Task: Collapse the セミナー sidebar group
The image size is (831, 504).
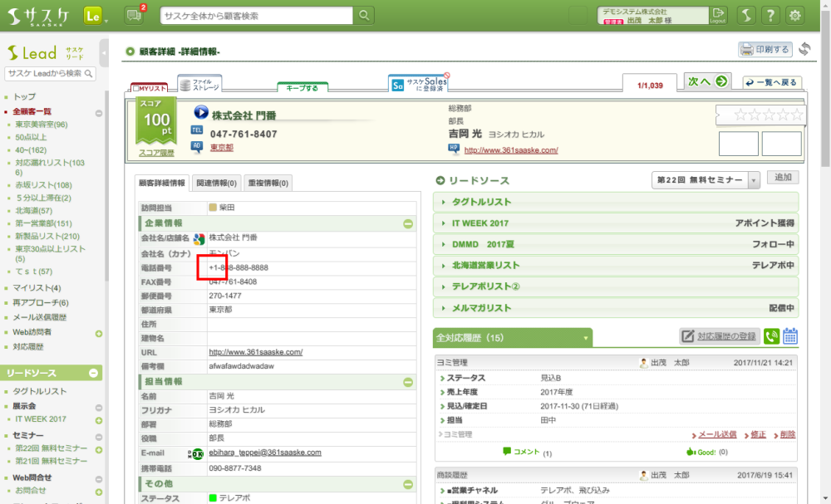Action: coord(99,437)
